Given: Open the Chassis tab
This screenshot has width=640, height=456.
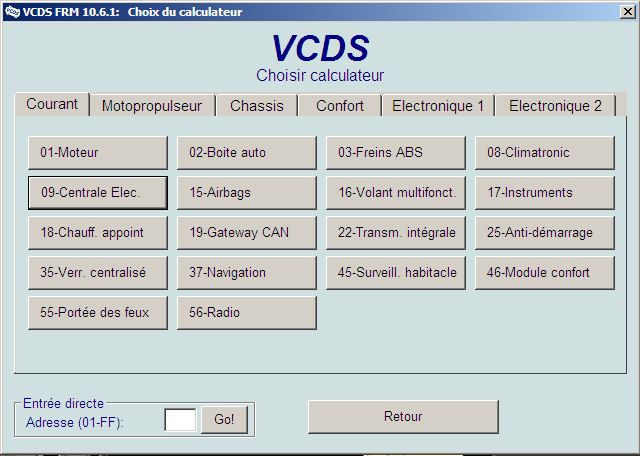Looking at the screenshot, I should pos(257,106).
